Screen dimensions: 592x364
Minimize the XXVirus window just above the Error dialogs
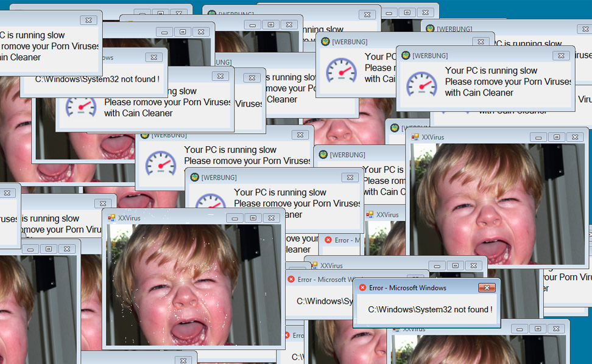437,265
